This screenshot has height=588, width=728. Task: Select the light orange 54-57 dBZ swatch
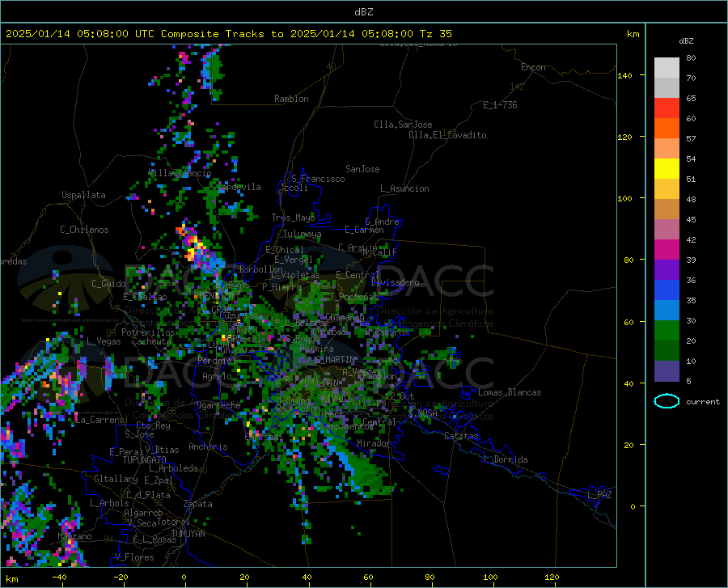[x=667, y=149]
